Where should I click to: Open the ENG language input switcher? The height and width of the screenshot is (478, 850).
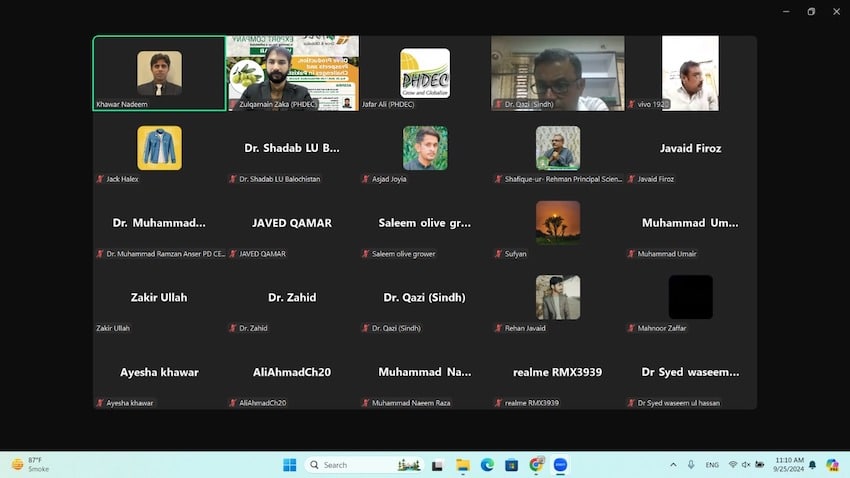coord(712,465)
